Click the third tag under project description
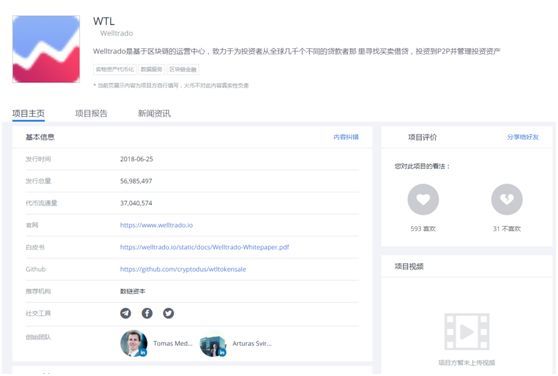Screen dimensions: 558x376 coord(183,69)
